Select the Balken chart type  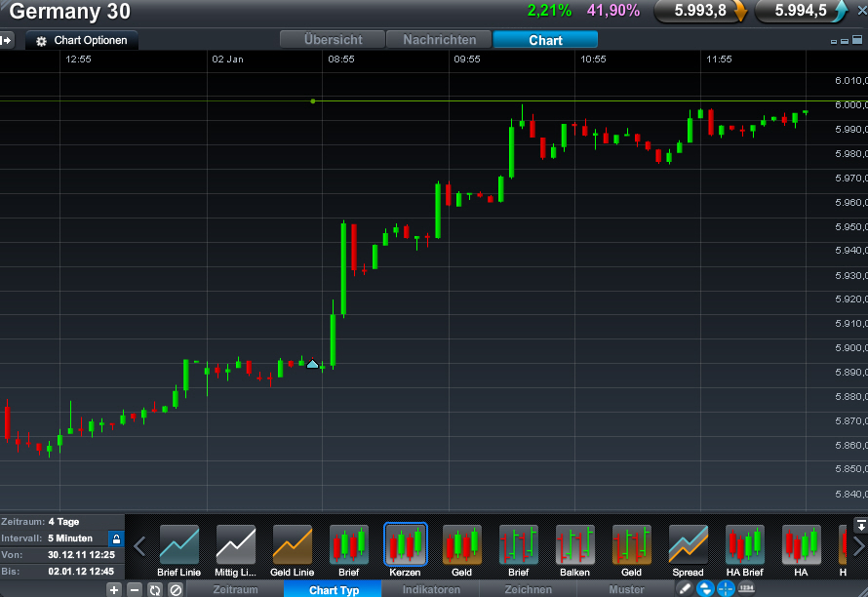[574, 551]
